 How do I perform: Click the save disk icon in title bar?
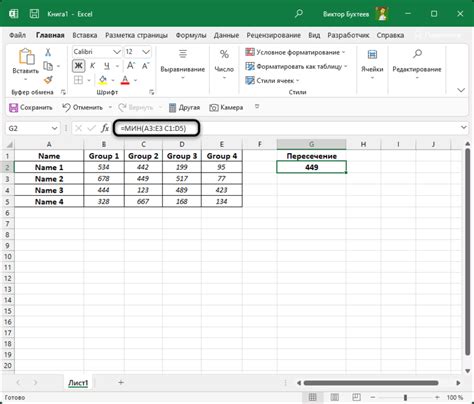click(x=34, y=14)
